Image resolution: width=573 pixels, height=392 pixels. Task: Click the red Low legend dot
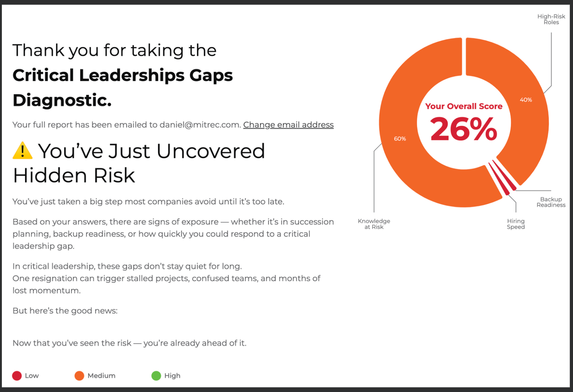(x=17, y=376)
